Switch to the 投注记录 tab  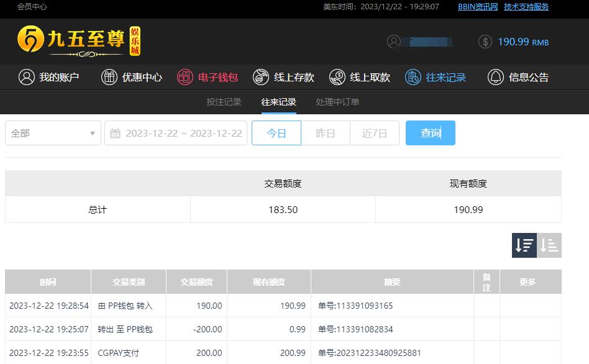(x=224, y=102)
